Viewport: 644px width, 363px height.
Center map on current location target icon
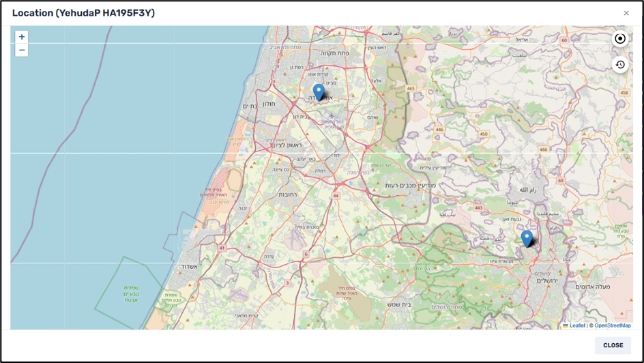pos(619,39)
